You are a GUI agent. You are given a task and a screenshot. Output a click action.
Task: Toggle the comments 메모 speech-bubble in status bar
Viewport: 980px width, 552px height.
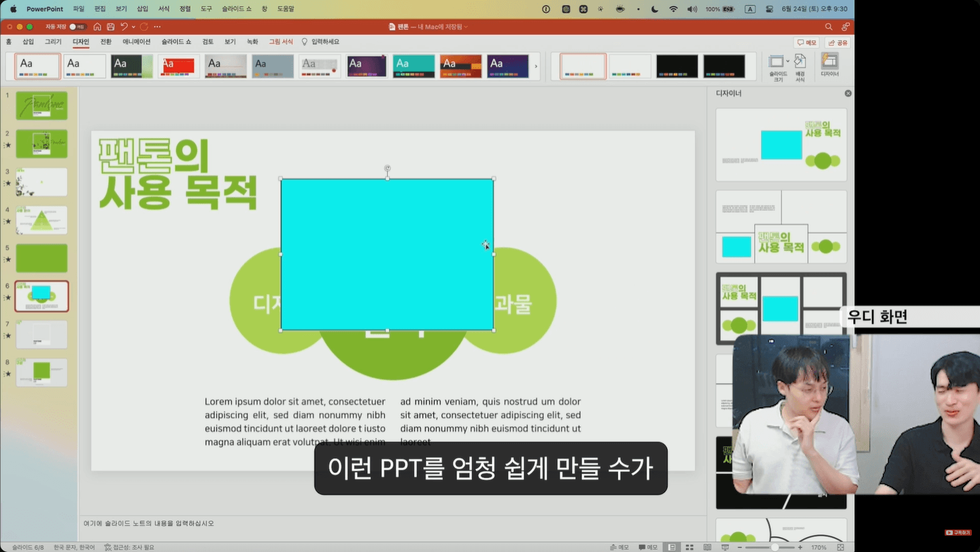[x=648, y=547]
